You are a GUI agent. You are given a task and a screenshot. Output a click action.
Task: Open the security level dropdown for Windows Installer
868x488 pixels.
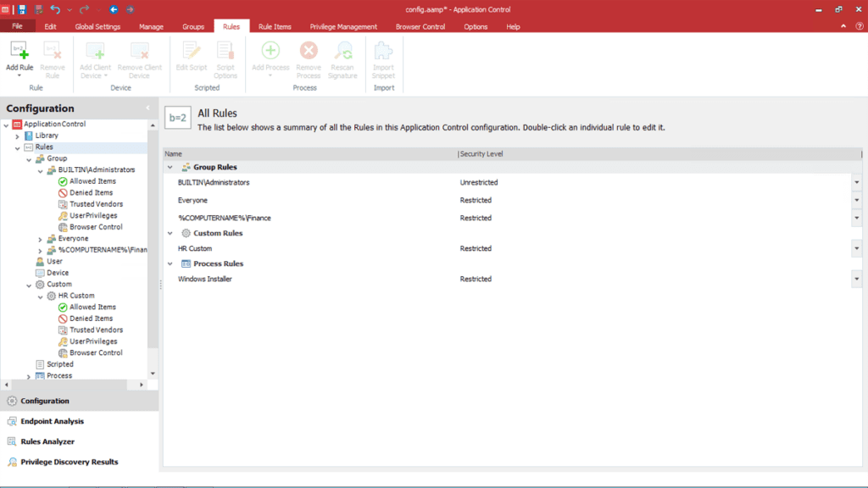pos(856,279)
